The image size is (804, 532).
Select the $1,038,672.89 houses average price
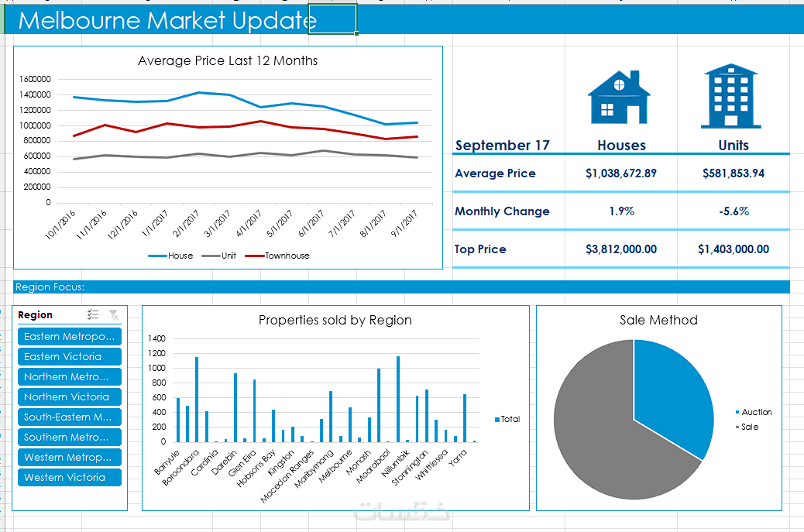pos(621,173)
